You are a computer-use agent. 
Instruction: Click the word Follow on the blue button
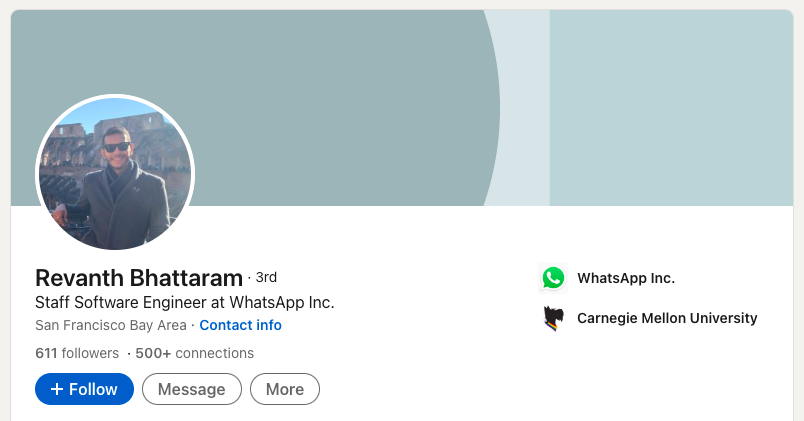[x=93, y=389]
